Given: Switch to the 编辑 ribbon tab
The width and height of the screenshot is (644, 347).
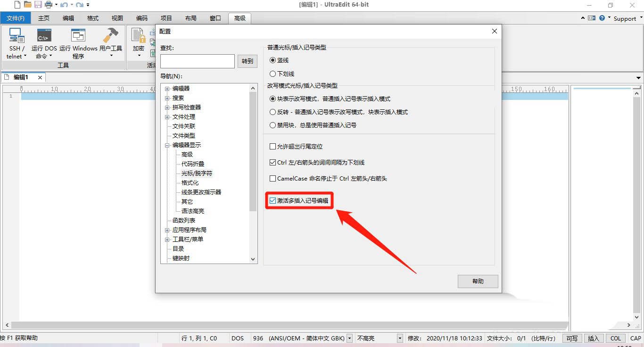Looking at the screenshot, I should pos(68,18).
